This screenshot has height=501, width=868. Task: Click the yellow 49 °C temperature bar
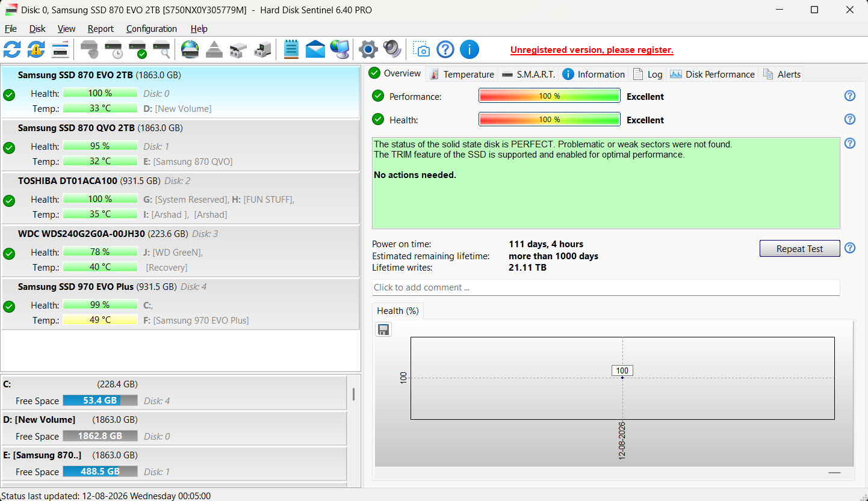point(100,320)
